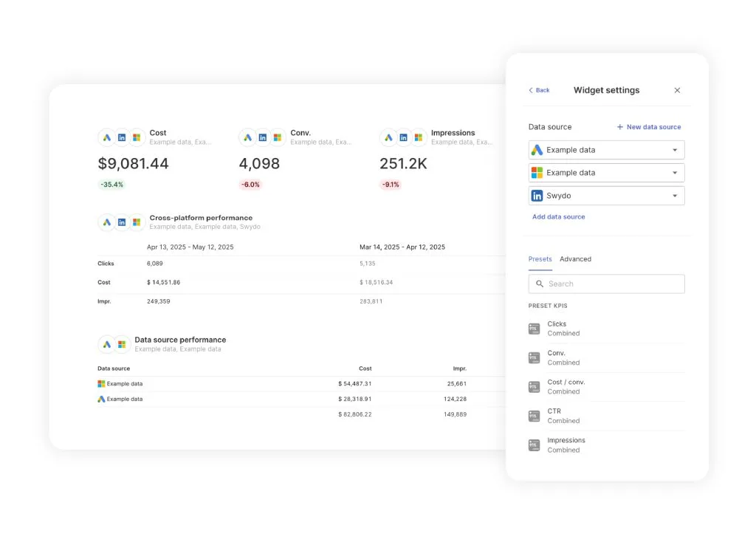Click the -35.4% change badge
The height and width of the screenshot is (545, 756).
tap(112, 185)
